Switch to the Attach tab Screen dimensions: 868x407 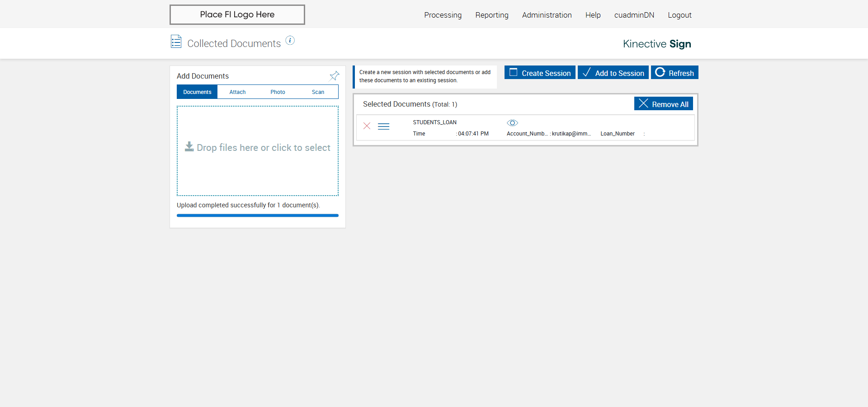point(237,92)
